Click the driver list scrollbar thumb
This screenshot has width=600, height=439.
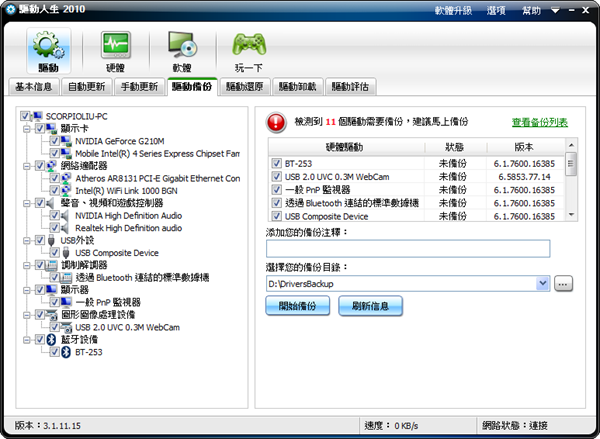click(x=571, y=164)
